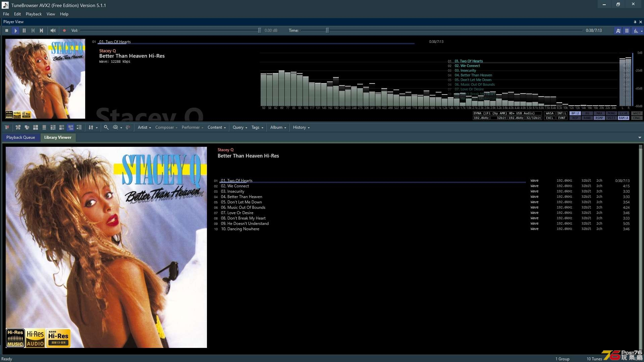Stop playback with the Stop button
This screenshot has height=362, width=644.
pos(7,31)
